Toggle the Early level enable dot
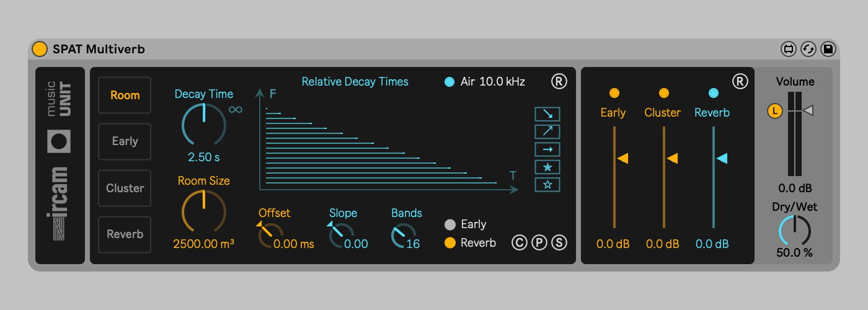 614,93
